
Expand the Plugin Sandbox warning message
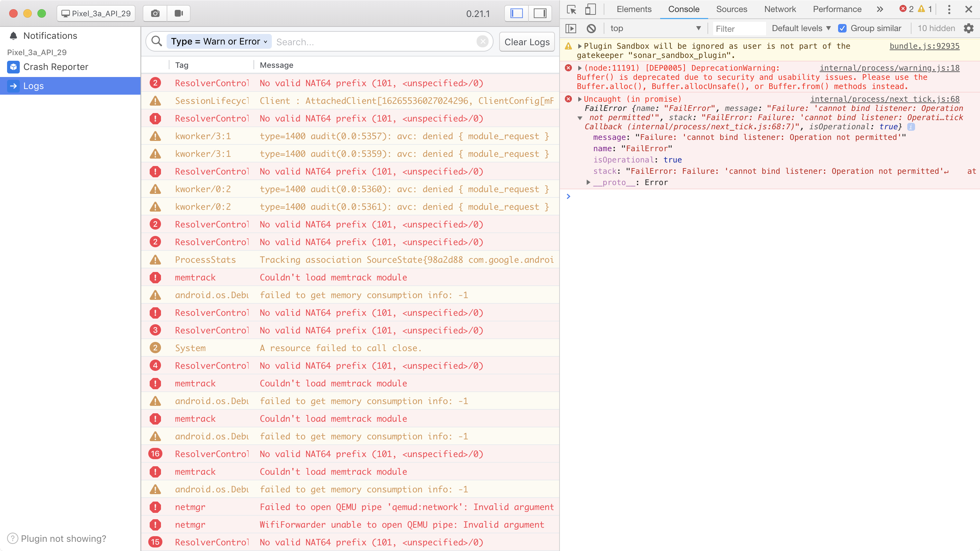pos(580,46)
